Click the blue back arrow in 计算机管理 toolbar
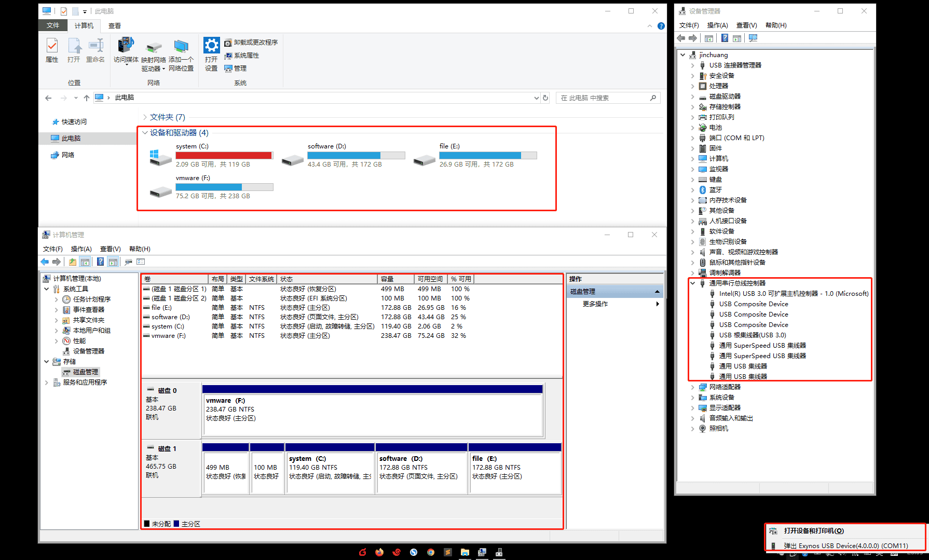Screen dimensions: 929x560 coord(45,262)
